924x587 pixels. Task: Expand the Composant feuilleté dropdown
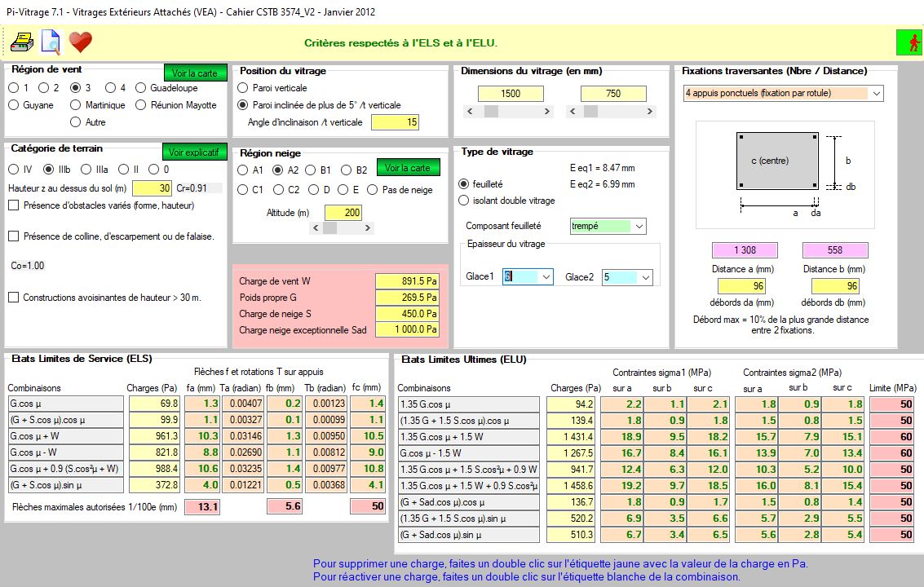point(639,226)
